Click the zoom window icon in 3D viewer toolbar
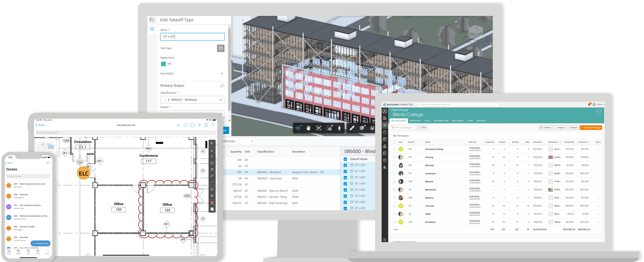Screen dimensions: 644x262 (329, 128)
